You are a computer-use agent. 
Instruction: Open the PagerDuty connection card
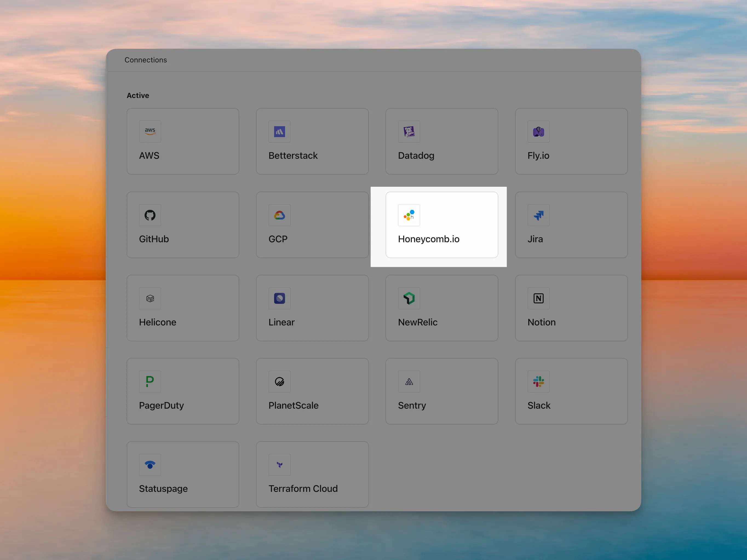183,391
